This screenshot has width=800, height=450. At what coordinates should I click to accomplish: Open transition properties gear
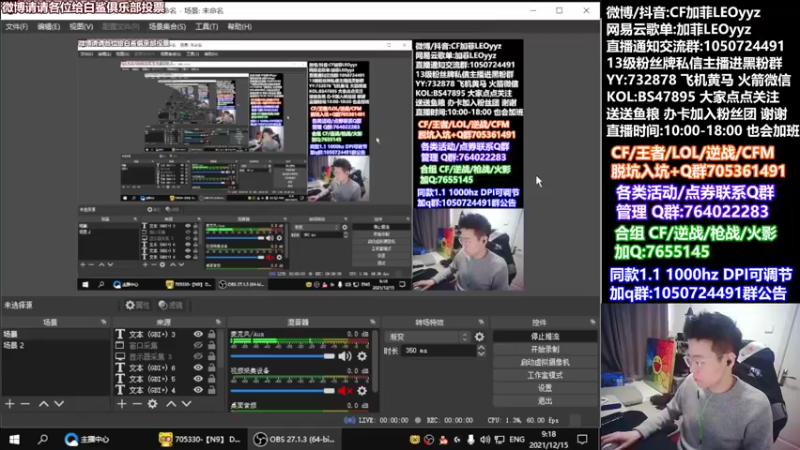point(479,337)
